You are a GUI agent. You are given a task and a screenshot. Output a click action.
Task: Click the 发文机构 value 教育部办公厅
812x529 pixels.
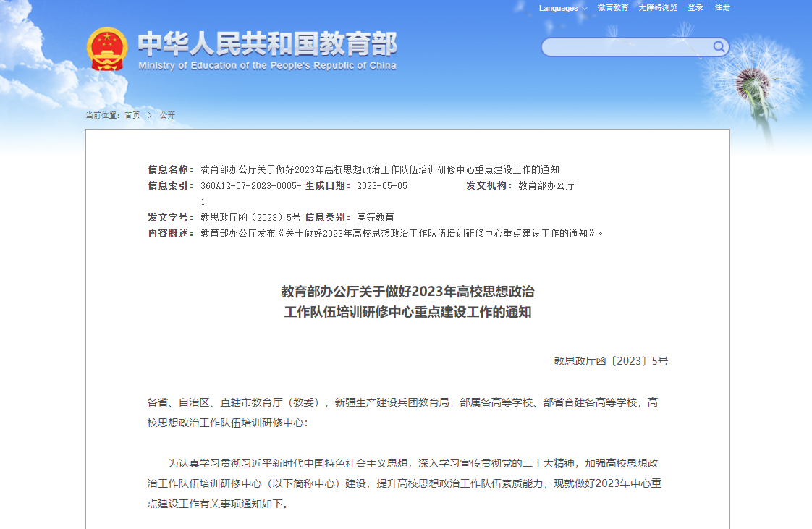[x=546, y=186]
